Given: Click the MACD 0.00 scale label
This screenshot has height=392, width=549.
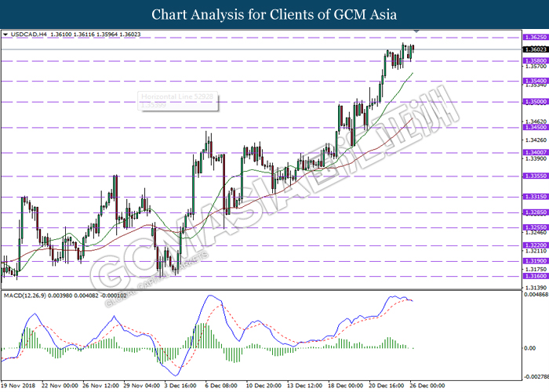Looking at the screenshot, I should (x=529, y=348).
